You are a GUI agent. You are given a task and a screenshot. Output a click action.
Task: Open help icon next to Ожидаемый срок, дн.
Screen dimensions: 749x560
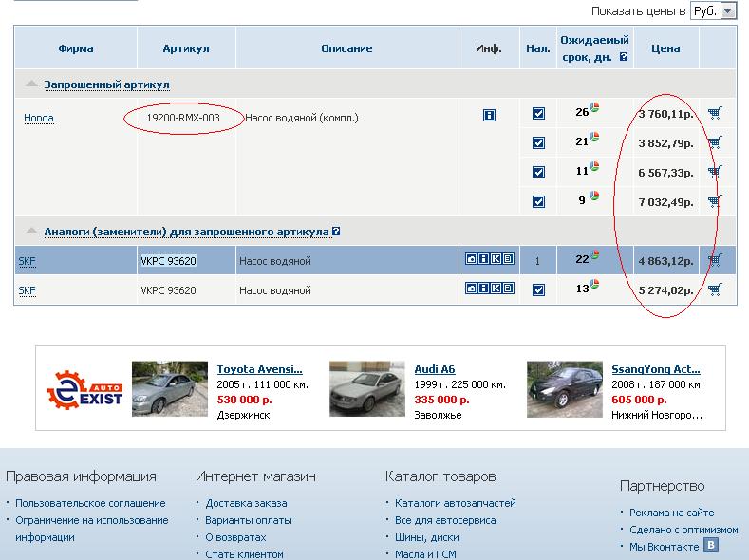click(x=624, y=57)
